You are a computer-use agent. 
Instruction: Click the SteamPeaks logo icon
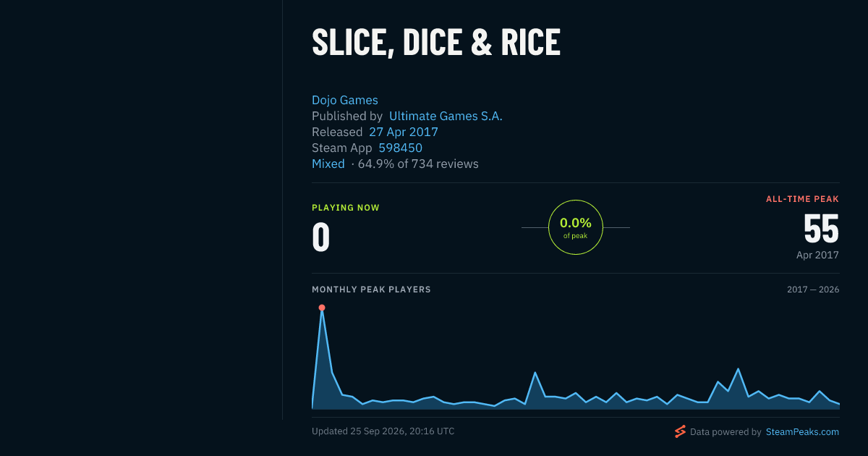(680, 431)
